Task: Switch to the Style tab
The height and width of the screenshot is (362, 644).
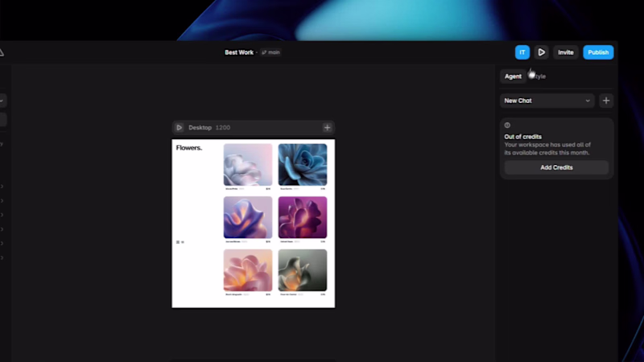Action: pyautogui.click(x=538, y=76)
